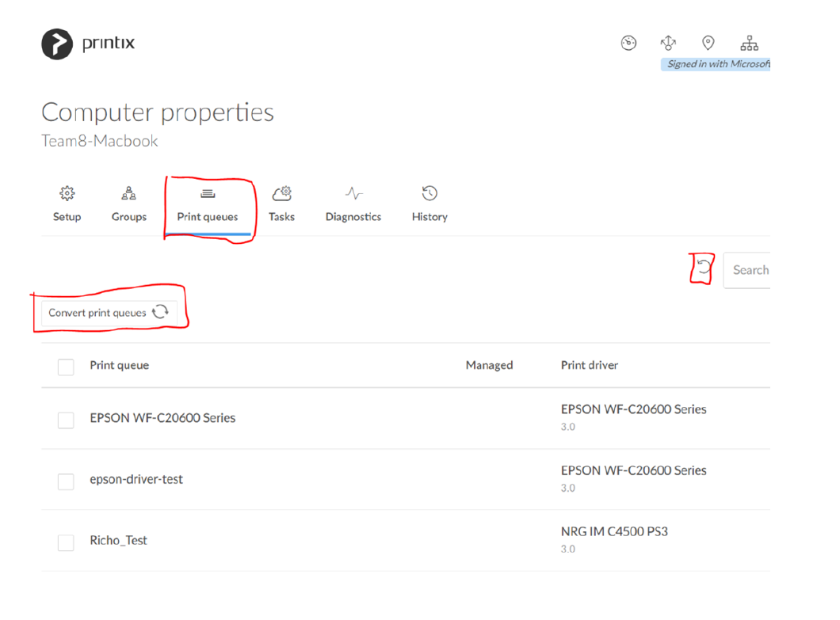Open the dashboard gauge icon

(628, 44)
